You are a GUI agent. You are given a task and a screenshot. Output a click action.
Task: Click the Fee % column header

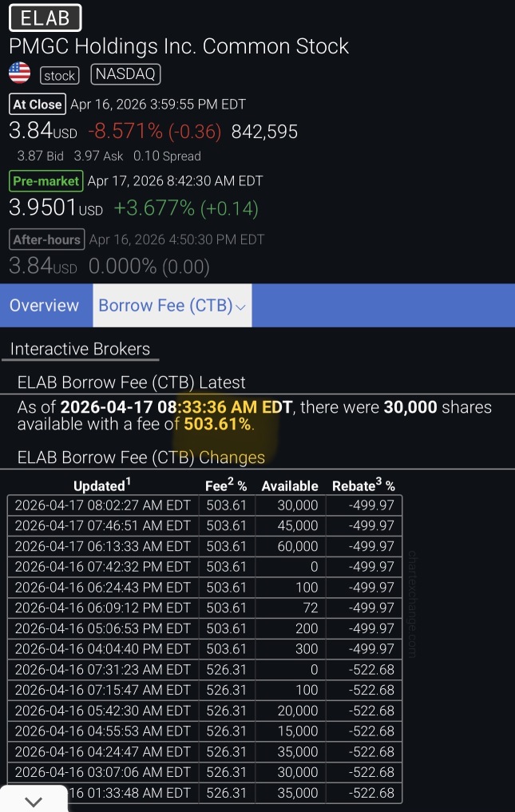226,485
